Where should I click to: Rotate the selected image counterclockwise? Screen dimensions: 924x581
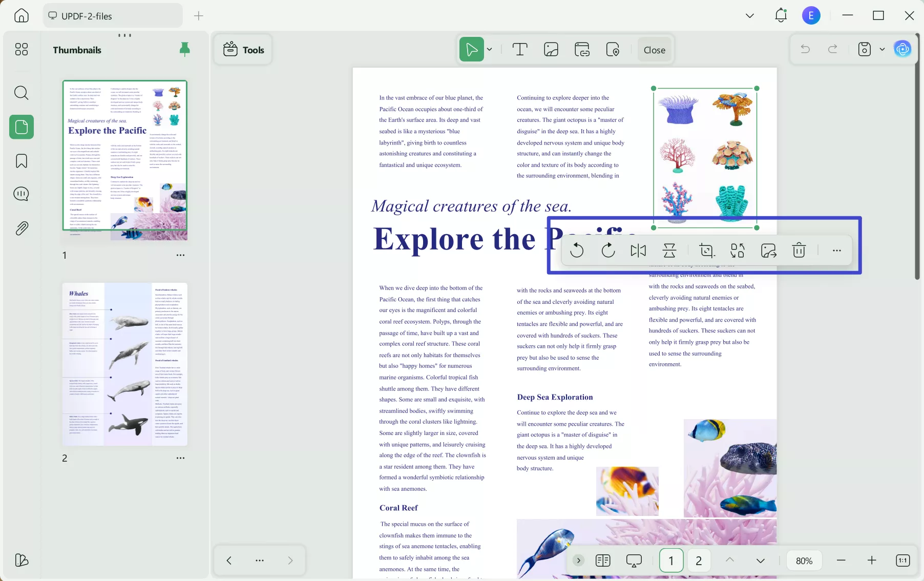click(578, 251)
